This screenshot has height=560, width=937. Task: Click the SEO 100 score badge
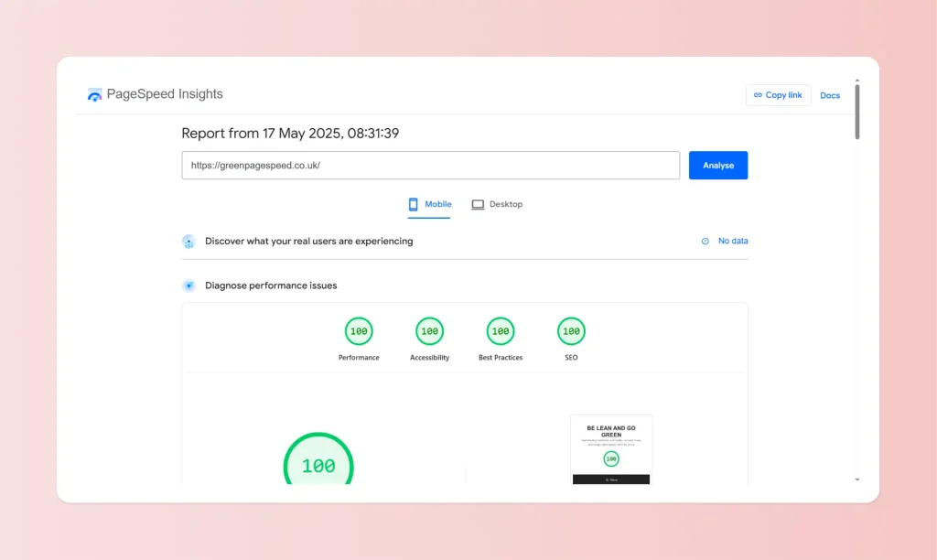coord(570,331)
